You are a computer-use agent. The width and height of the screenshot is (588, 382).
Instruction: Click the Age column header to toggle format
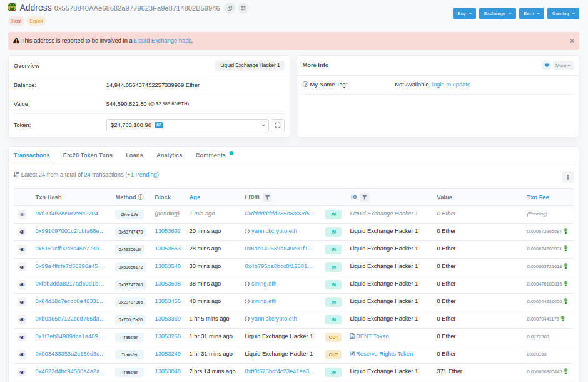coord(195,197)
